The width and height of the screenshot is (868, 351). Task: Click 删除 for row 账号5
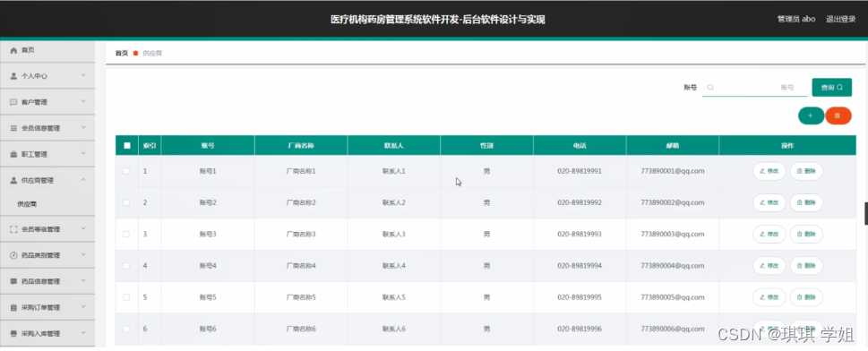point(806,297)
